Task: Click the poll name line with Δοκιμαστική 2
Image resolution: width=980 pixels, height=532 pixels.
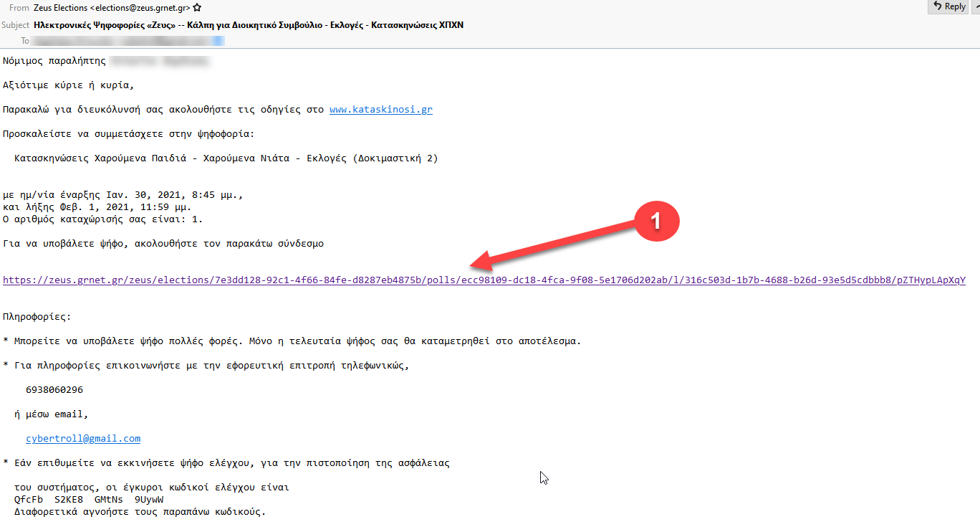Action: point(226,158)
